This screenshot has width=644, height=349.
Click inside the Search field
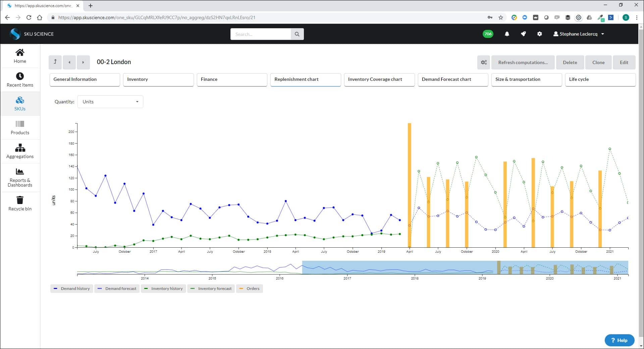pyautogui.click(x=262, y=34)
